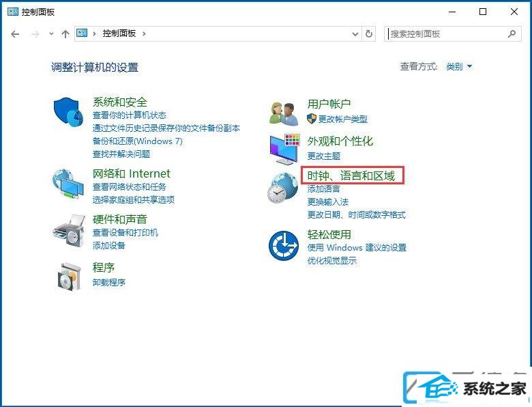The image size is (532, 407).
Task: Open 硬件和声音 category
Action: click(x=120, y=219)
